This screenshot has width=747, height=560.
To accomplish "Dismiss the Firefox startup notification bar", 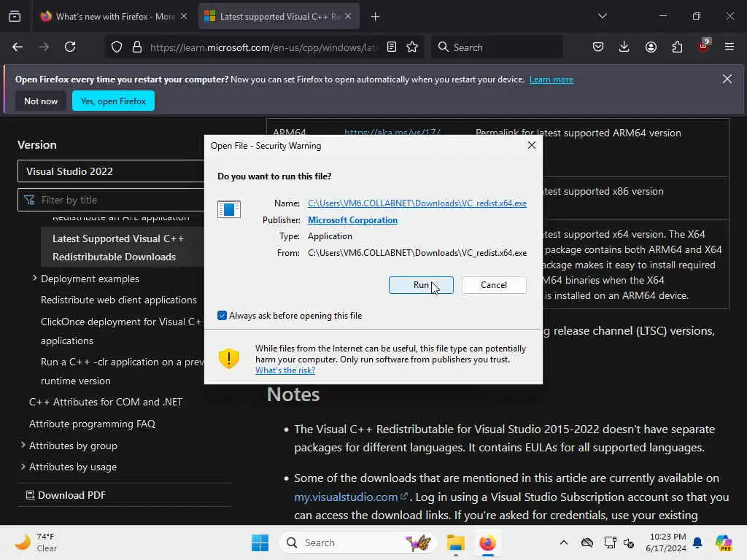I will point(727,79).
